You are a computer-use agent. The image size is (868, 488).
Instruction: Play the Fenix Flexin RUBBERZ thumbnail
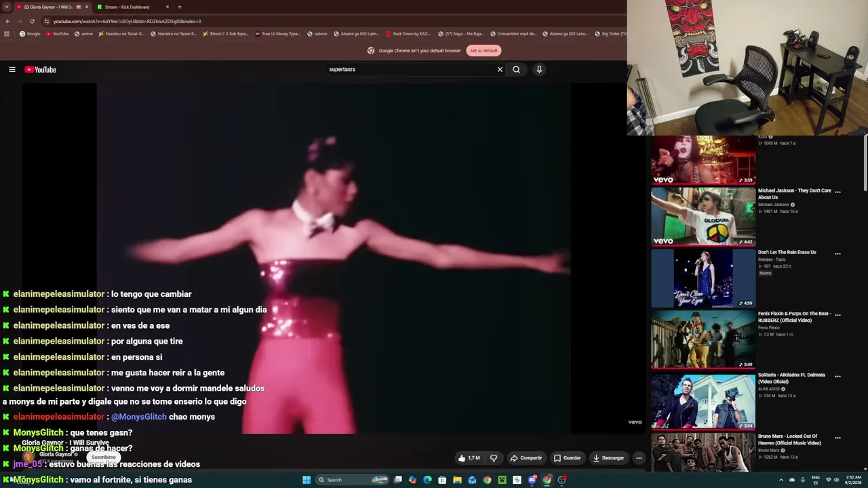click(703, 340)
